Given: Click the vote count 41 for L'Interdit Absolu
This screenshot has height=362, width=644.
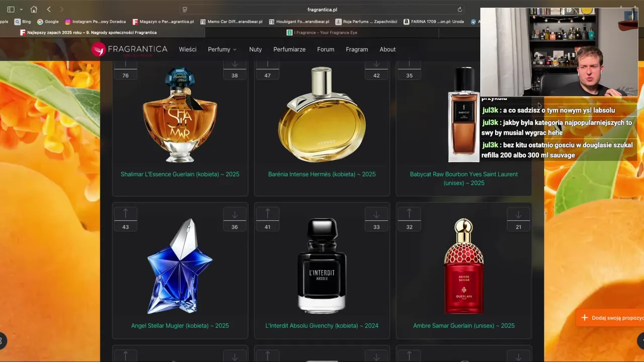Looking at the screenshot, I should 267,227.
